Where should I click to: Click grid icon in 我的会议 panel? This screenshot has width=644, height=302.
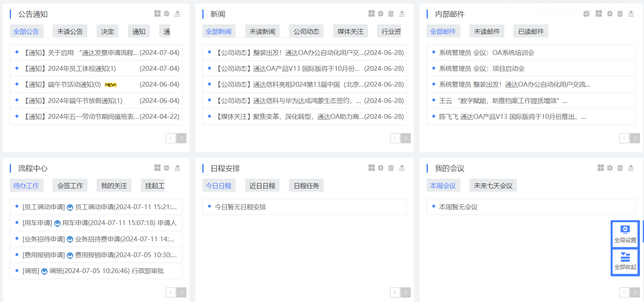[600, 168]
